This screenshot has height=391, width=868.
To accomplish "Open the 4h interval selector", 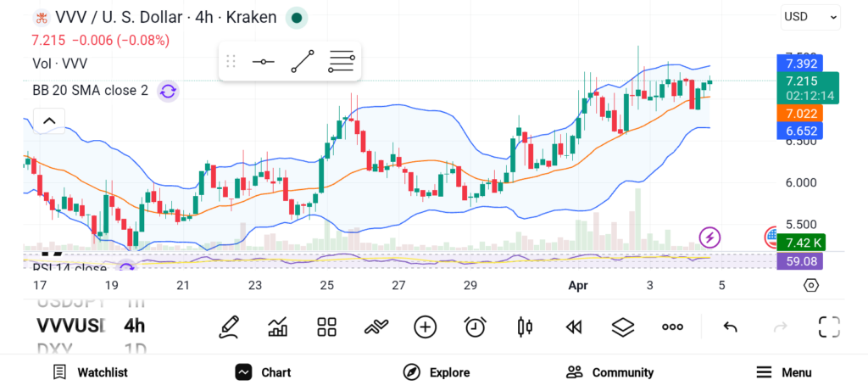I will pyautogui.click(x=134, y=326).
